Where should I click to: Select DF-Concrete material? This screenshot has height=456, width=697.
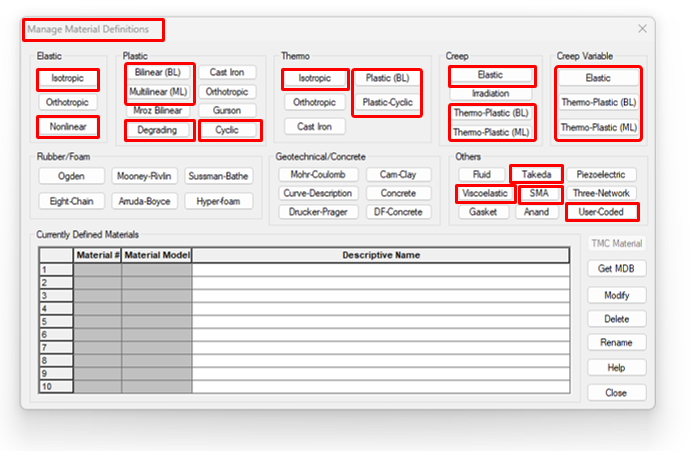tap(398, 212)
